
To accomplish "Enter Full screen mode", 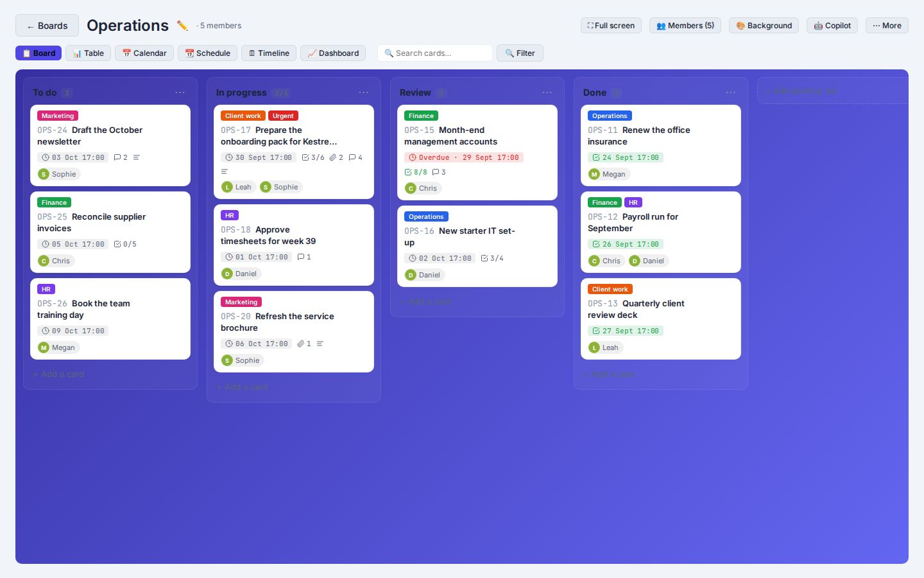I will 611,26.
